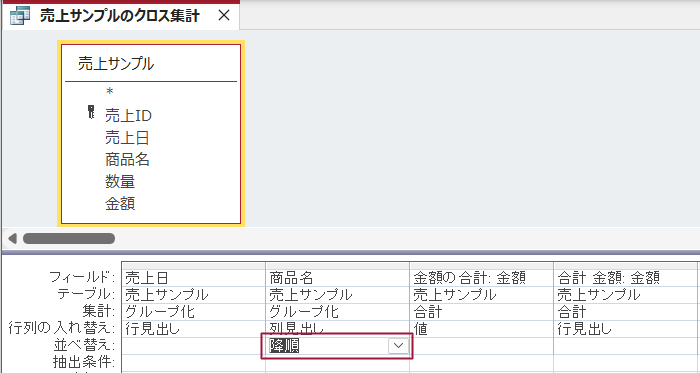This screenshot has height=373, width=700.
Task: Click the table cell under 商品名 column
Action: [338, 295]
